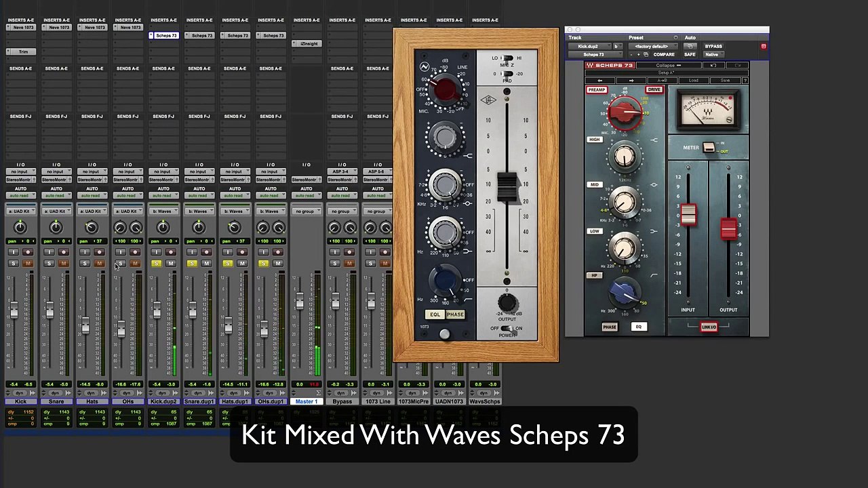Toggle the PREAMP button in Scheps 73
Image resolution: width=868 pixels, height=488 pixels.
point(597,90)
